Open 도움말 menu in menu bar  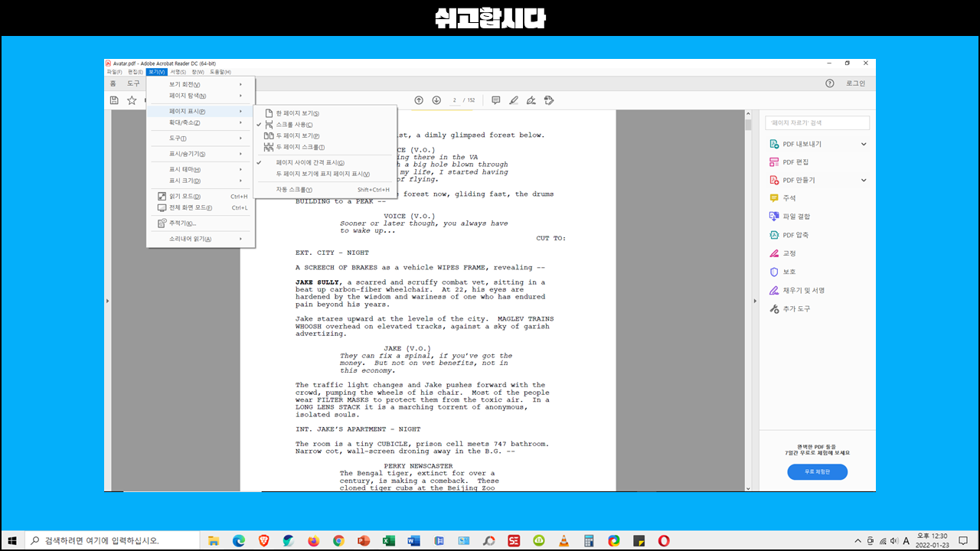coord(220,72)
